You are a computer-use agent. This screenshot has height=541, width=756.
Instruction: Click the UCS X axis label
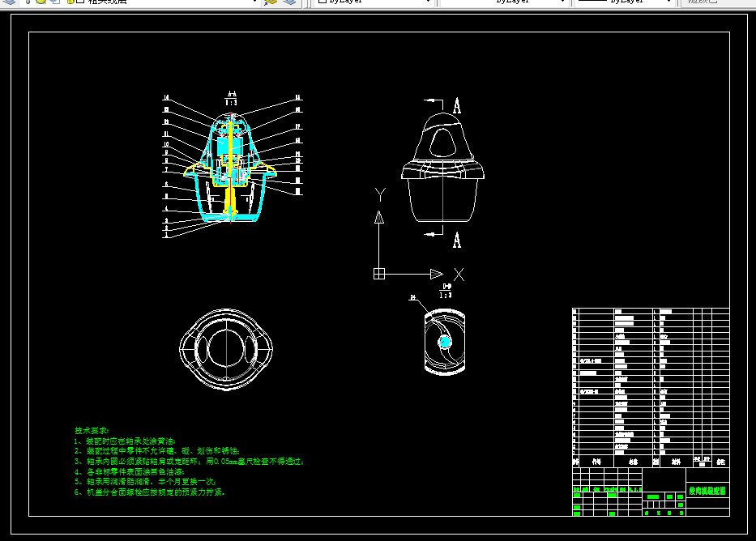(x=459, y=275)
